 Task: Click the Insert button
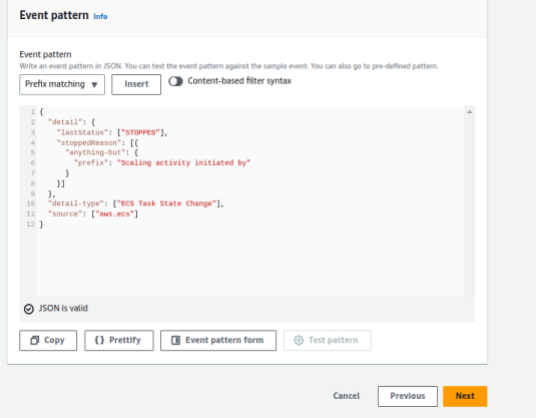click(136, 84)
